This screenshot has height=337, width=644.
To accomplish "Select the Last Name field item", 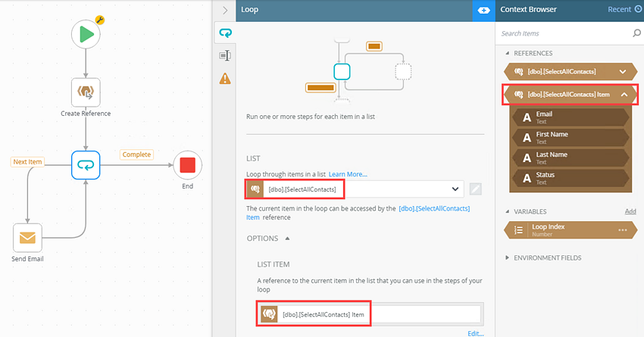I will [x=571, y=158].
